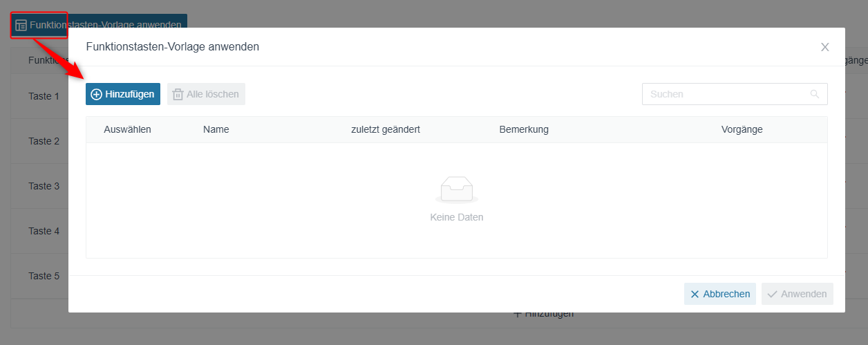Click the Vorgänge column header
868x345 pixels.
pos(742,129)
